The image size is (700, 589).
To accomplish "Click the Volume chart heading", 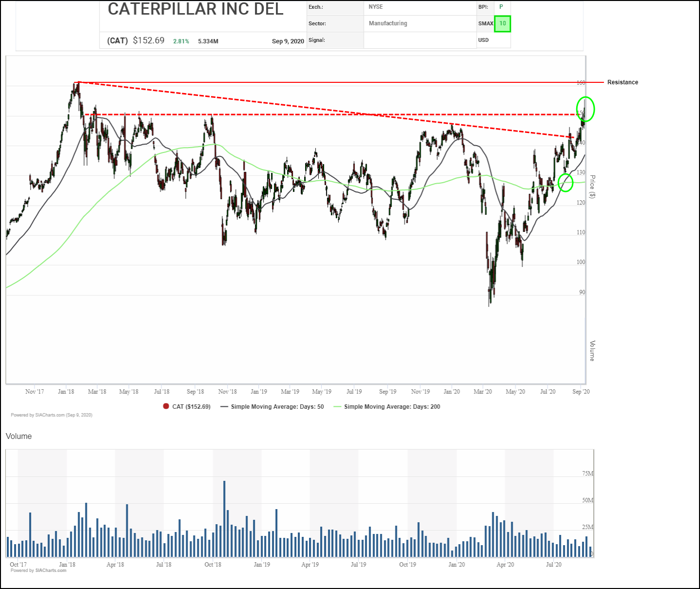I will (19, 436).
